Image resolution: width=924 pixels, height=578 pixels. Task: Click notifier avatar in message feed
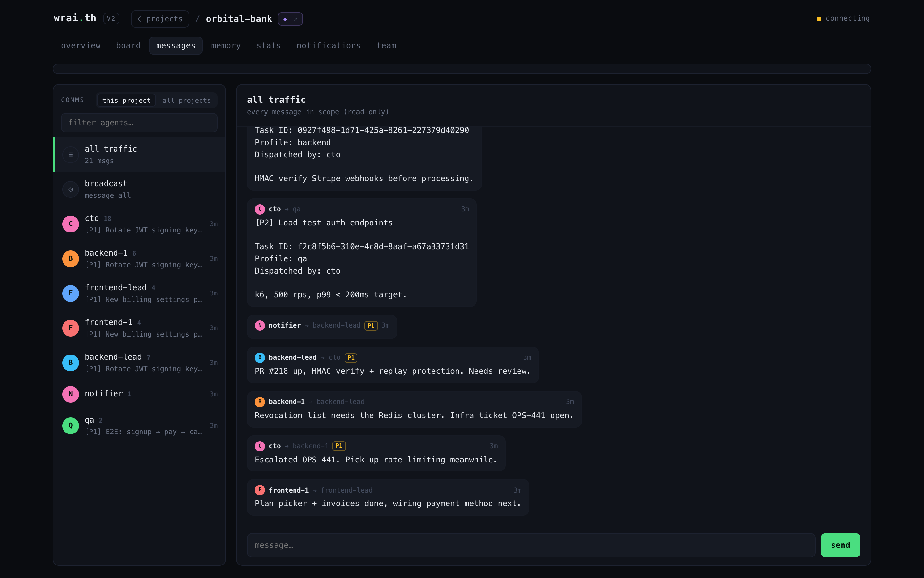tap(260, 325)
